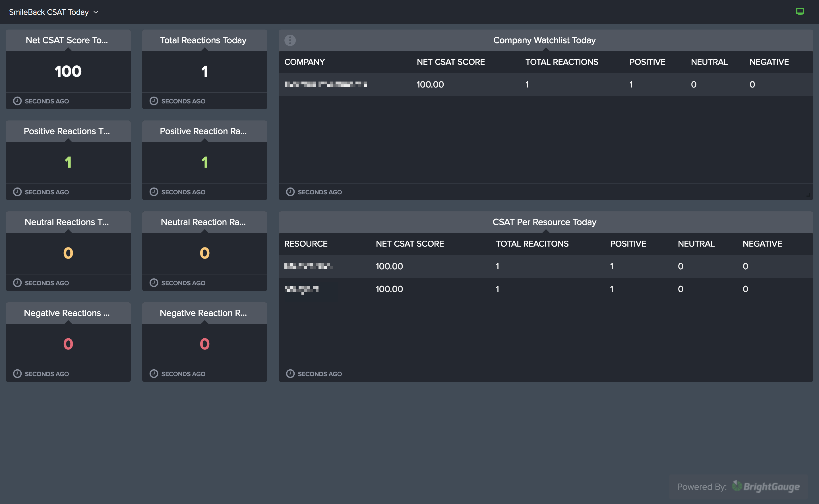
Task: Sort resource table by NEGATIVE column
Action: [x=762, y=244]
